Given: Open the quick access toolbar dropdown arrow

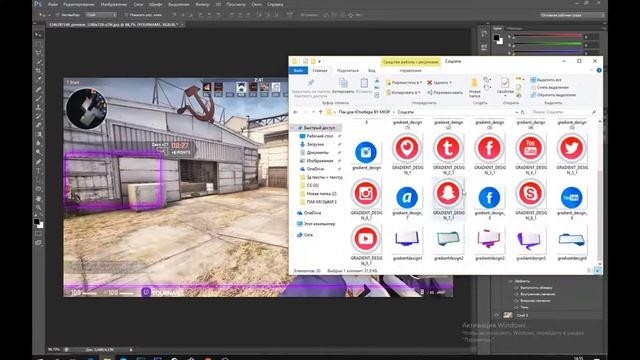Looking at the screenshot, I should (320, 61).
